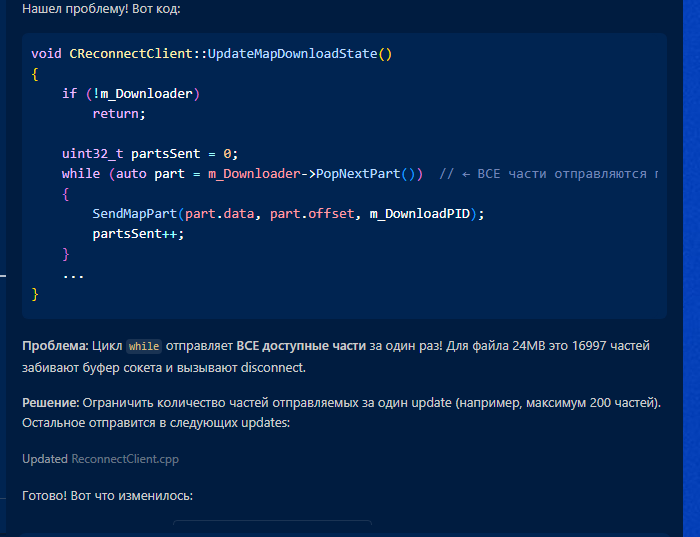Click the truncated Russian code comment
Screen dimensions: 700x537
pos(548,174)
